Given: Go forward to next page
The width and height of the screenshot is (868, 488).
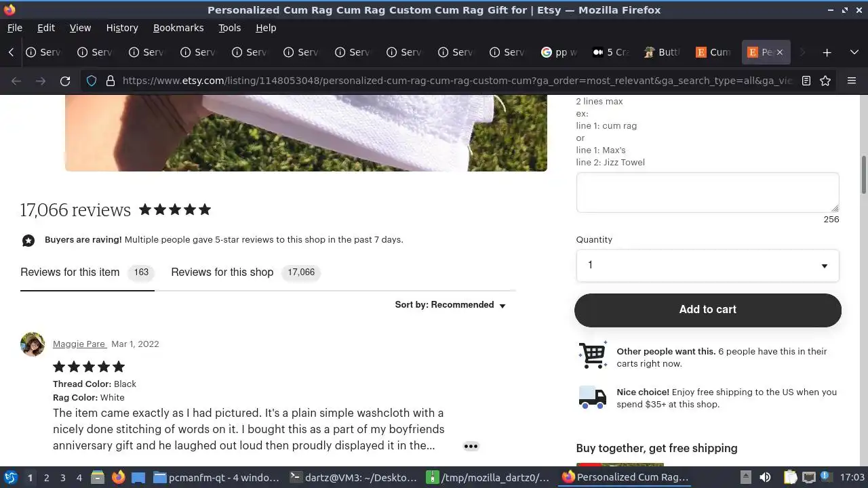Looking at the screenshot, I should click(x=41, y=81).
